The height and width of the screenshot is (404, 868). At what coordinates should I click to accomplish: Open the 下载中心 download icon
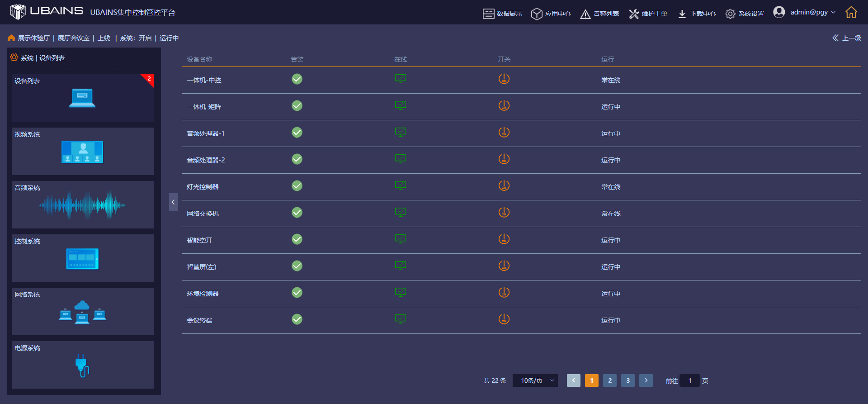(x=682, y=14)
